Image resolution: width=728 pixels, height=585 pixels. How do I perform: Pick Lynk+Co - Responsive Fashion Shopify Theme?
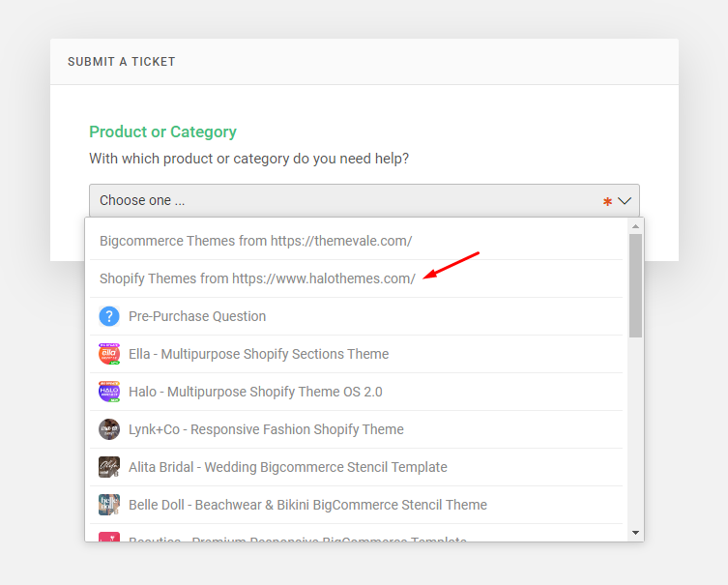pos(356,429)
